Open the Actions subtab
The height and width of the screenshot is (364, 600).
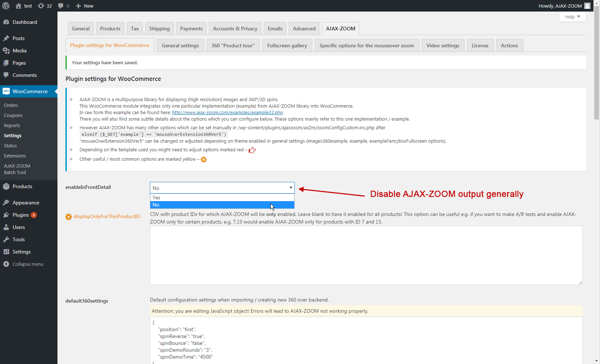[x=509, y=45]
